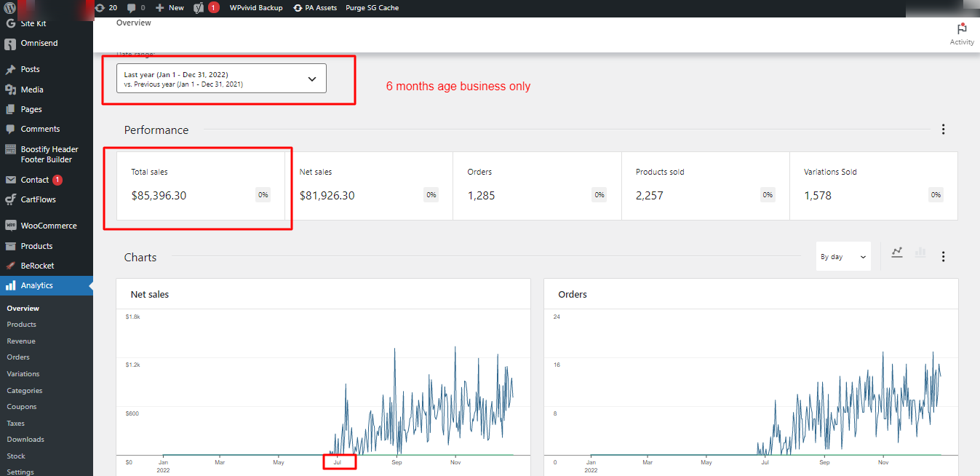Open the 20 pending updates icon
The width and height of the screenshot is (980, 476).
(106, 7)
